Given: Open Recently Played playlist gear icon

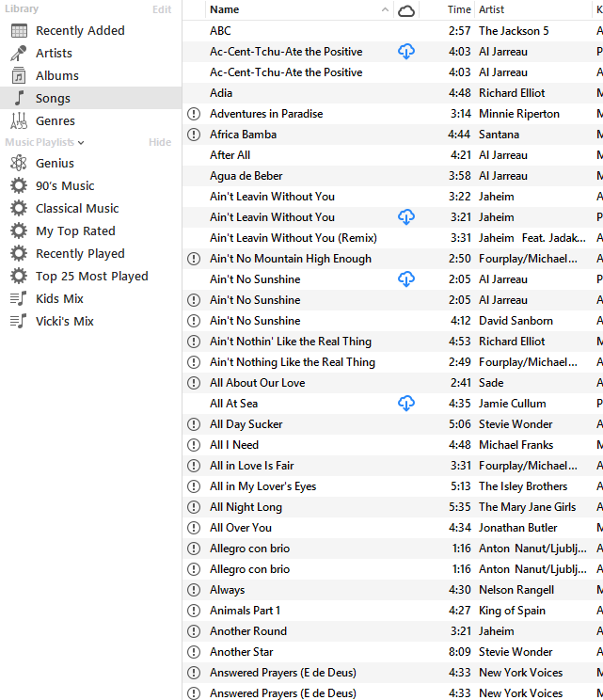Looking at the screenshot, I should [19, 253].
